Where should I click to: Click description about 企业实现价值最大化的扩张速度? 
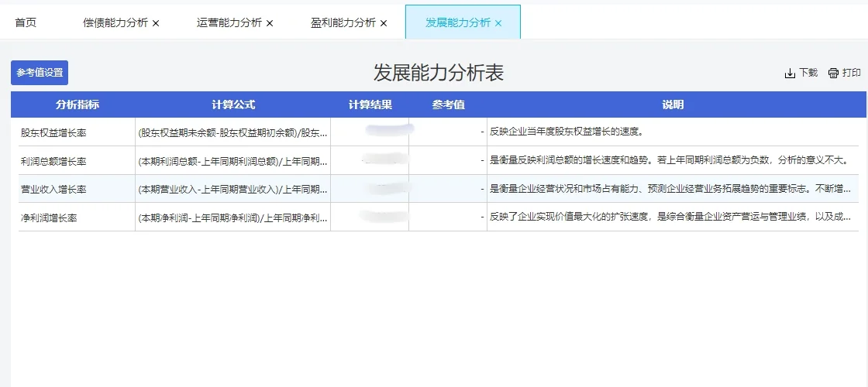[x=670, y=217]
